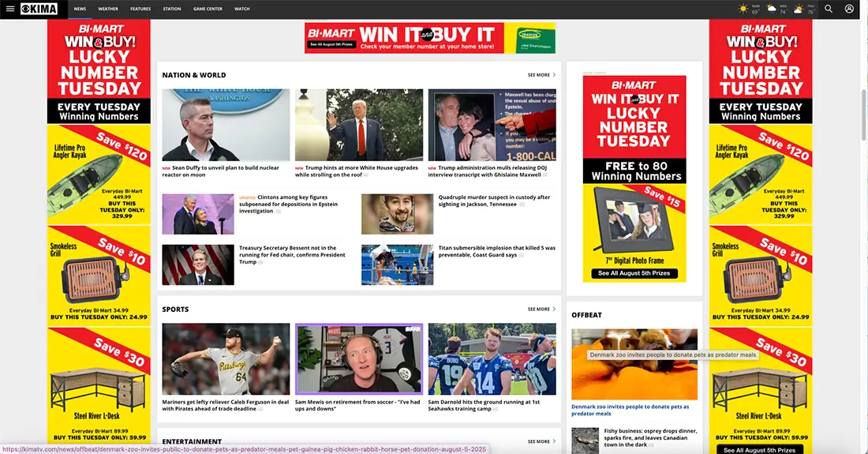Screen dimensions: 868x454
Task: Click See More in Entertainment section
Action: click(541, 441)
